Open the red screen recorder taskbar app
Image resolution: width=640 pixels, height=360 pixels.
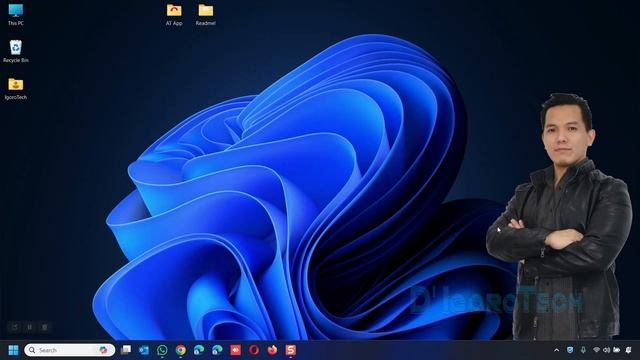(x=236, y=350)
